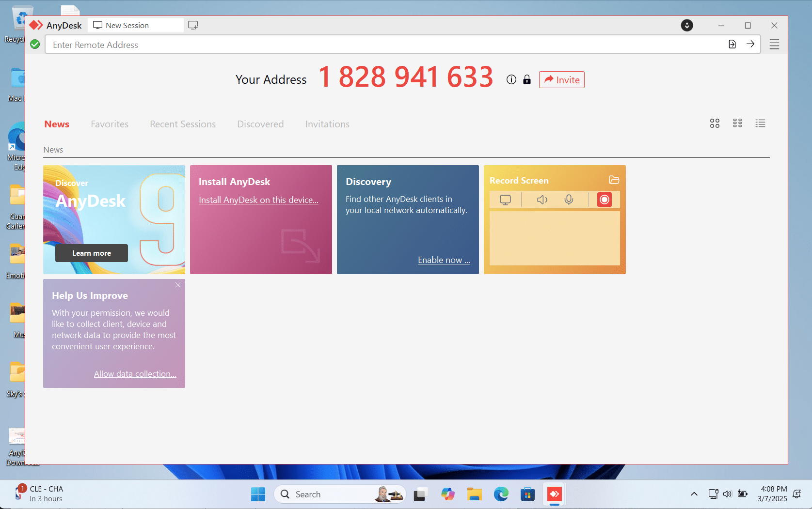This screenshot has height=509, width=812.
Task: Click the volume icon in system tray
Action: (x=727, y=494)
